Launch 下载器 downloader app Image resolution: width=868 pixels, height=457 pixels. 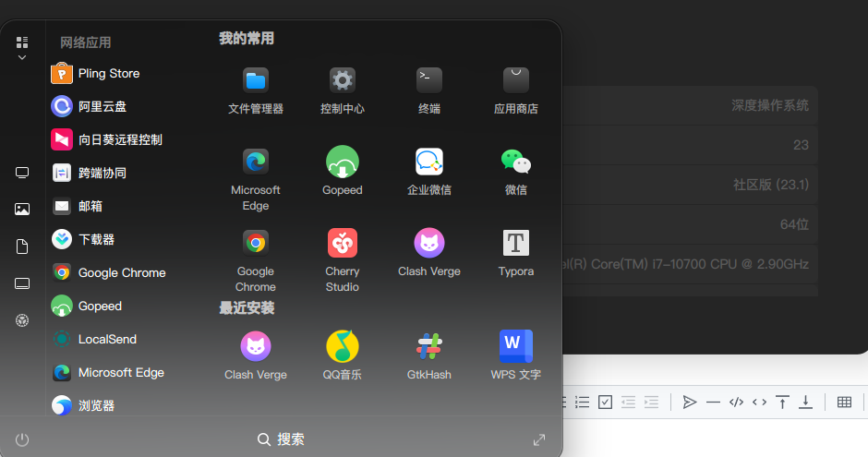pyautogui.click(x=83, y=239)
